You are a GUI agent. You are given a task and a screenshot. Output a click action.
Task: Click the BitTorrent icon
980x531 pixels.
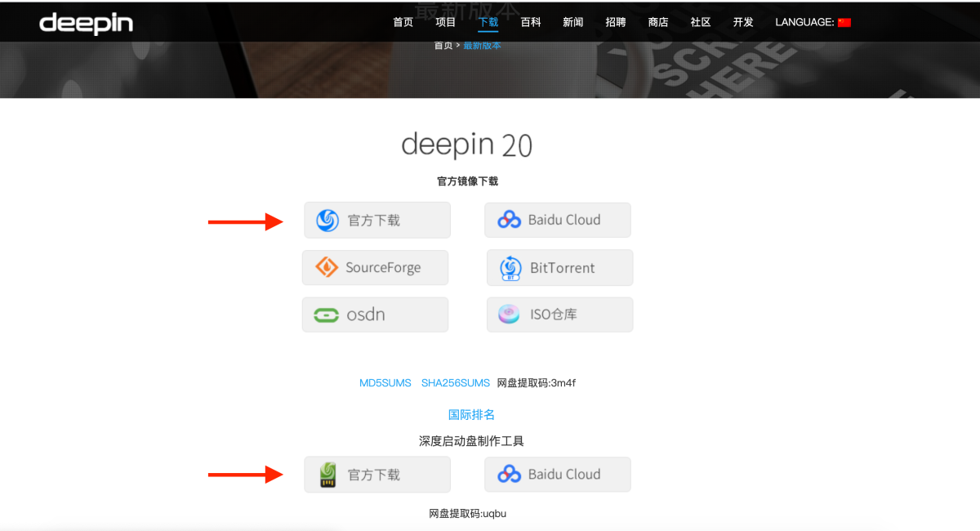point(510,268)
